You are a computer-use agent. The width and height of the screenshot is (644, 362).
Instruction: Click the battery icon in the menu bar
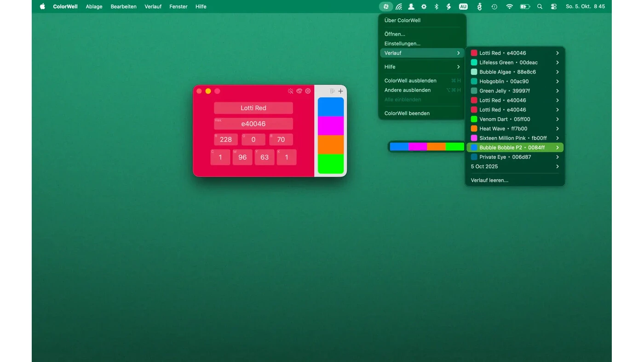(525, 6)
